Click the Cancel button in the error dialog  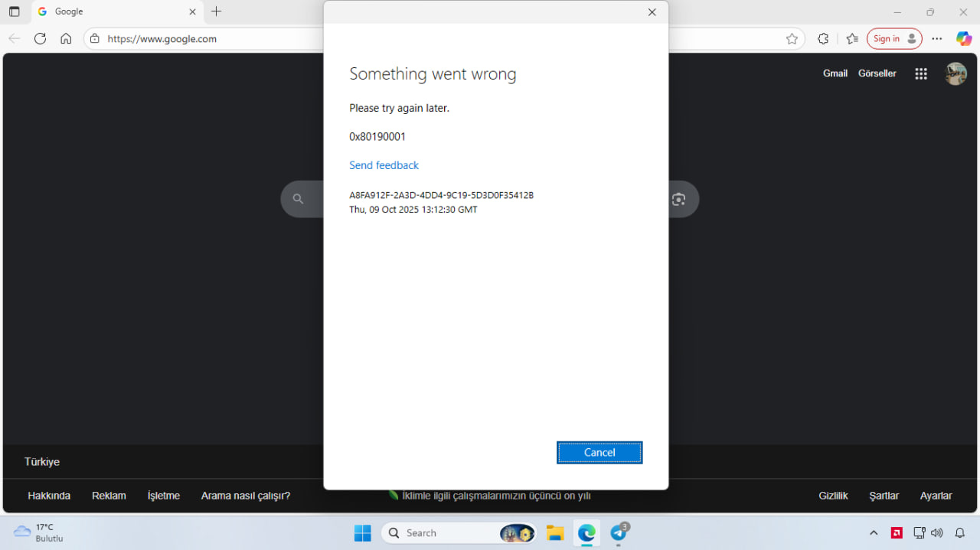pyautogui.click(x=599, y=452)
